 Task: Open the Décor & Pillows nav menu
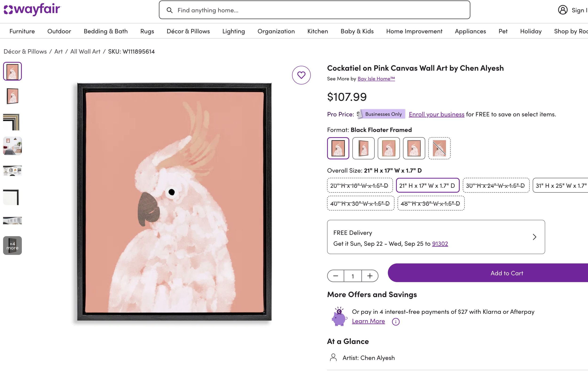click(x=188, y=31)
